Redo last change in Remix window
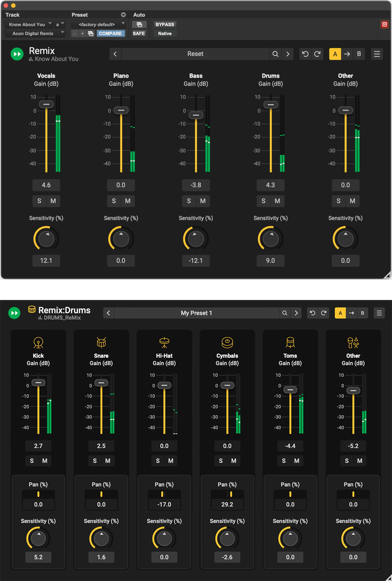Screen dimensions: 392x581 click(317, 54)
